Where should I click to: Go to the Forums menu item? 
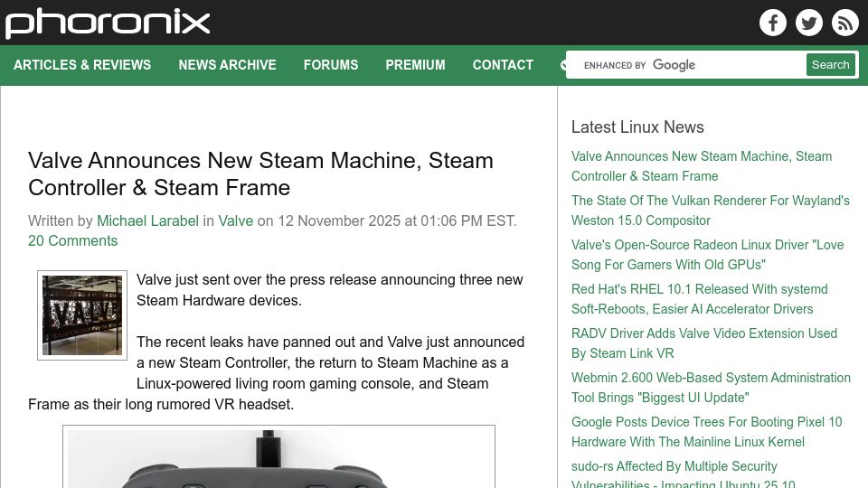point(331,65)
